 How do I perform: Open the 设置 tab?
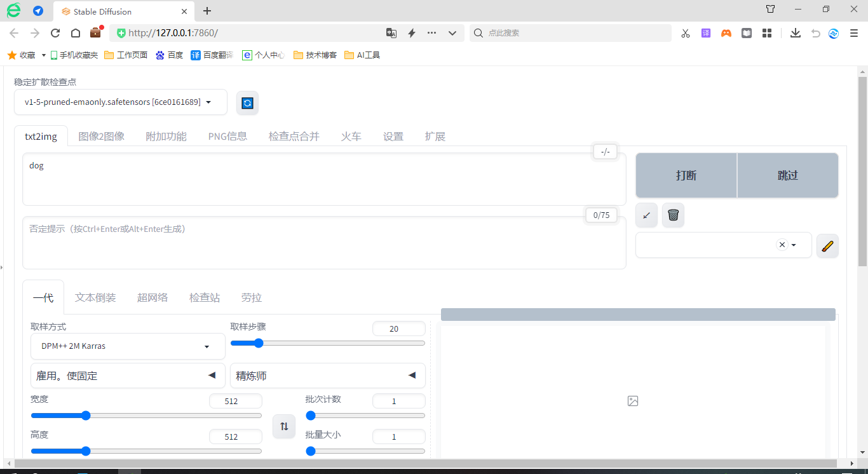coord(393,136)
